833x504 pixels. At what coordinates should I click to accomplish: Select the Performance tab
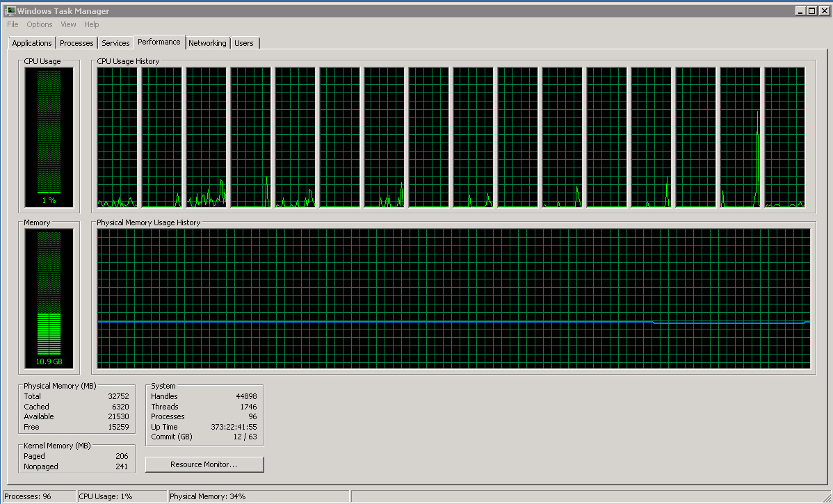point(159,42)
